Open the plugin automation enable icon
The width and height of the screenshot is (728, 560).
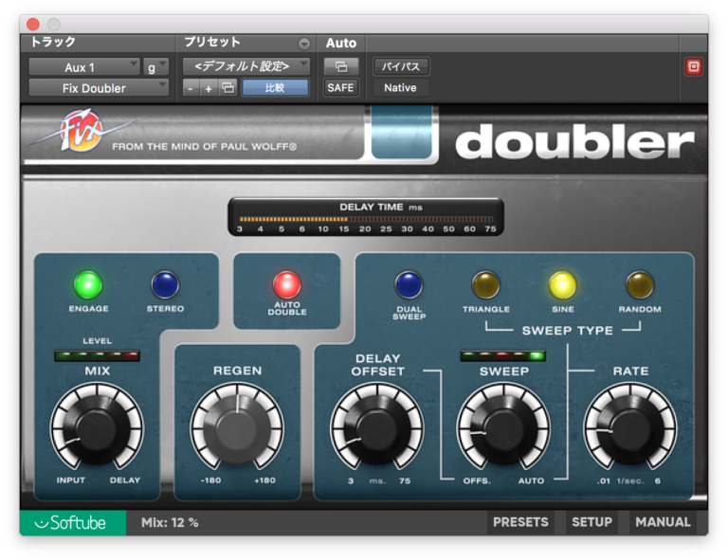click(341, 67)
